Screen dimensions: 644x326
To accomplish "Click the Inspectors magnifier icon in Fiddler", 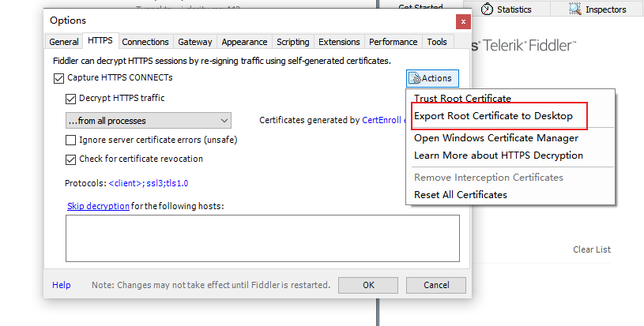I will click(575, 9).
